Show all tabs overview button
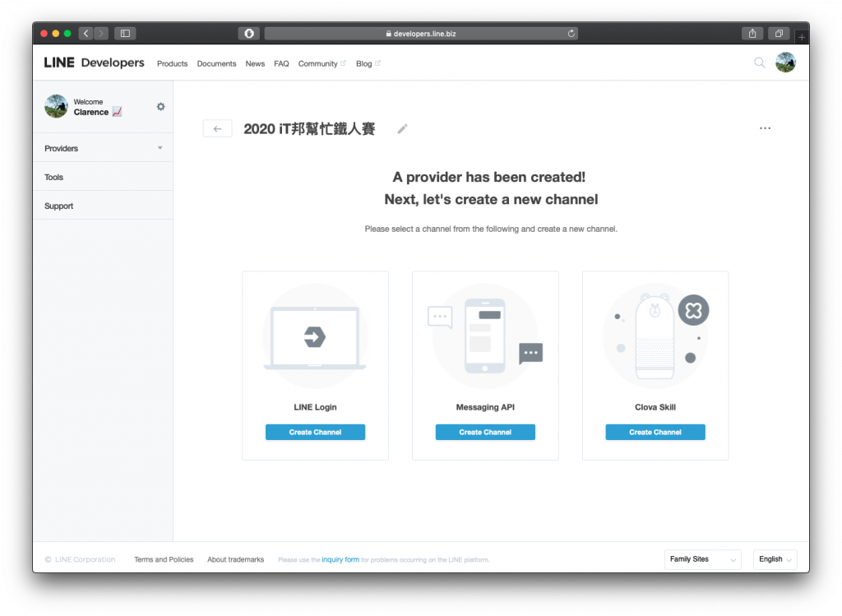The height and width of the screenshot is (616, 842). (x=779, y=33)
